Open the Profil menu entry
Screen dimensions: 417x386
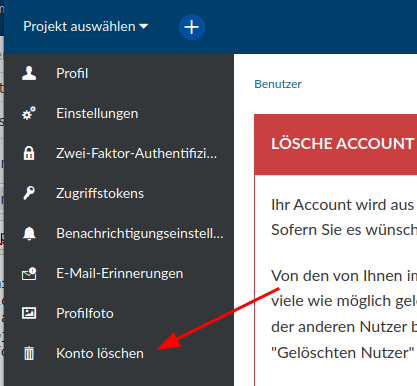pos(119,73)
